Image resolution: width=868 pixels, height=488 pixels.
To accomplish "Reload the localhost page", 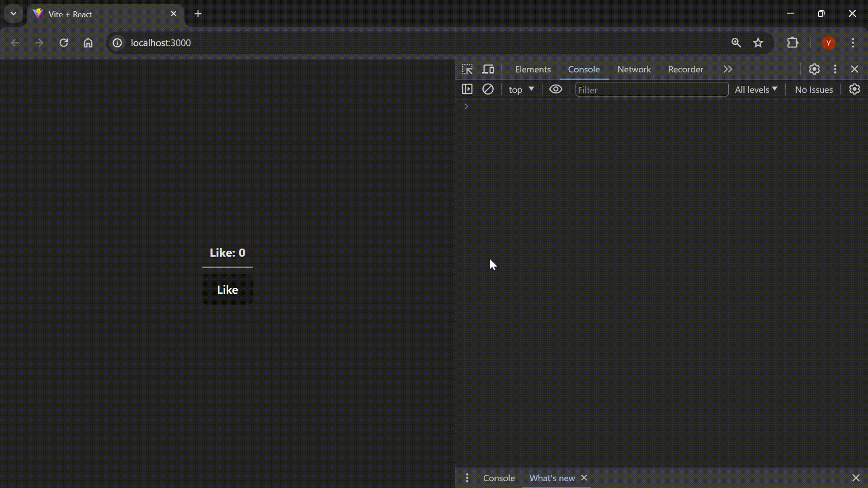I will tap(64, 42).
